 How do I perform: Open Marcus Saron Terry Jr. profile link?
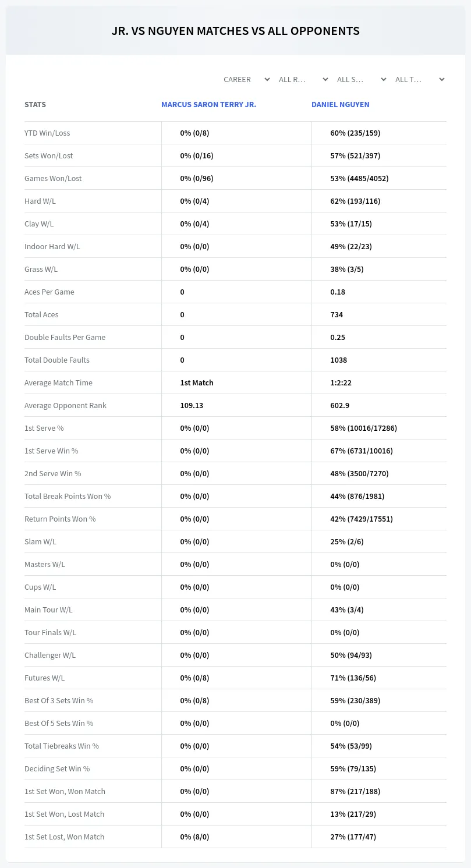[208, 105]
